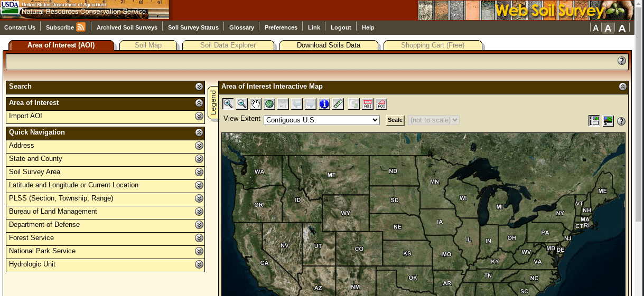Click the Scale button

(395, 120)
